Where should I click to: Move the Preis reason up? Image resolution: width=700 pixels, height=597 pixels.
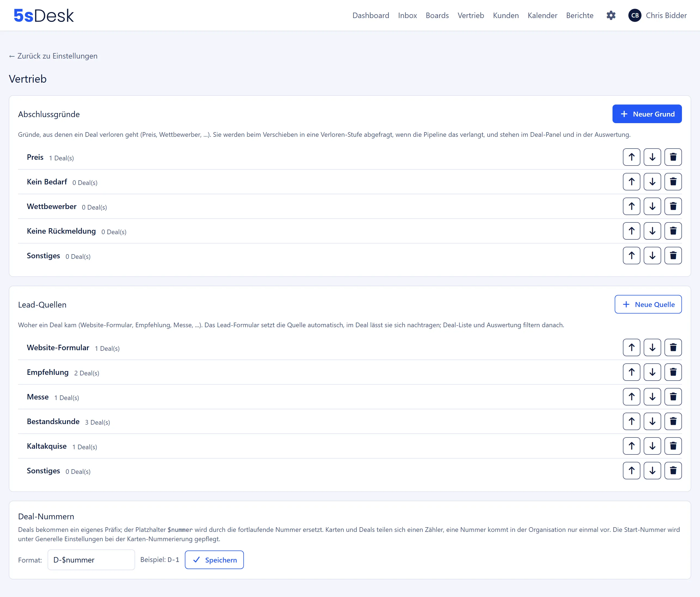(x=631, y=157)
